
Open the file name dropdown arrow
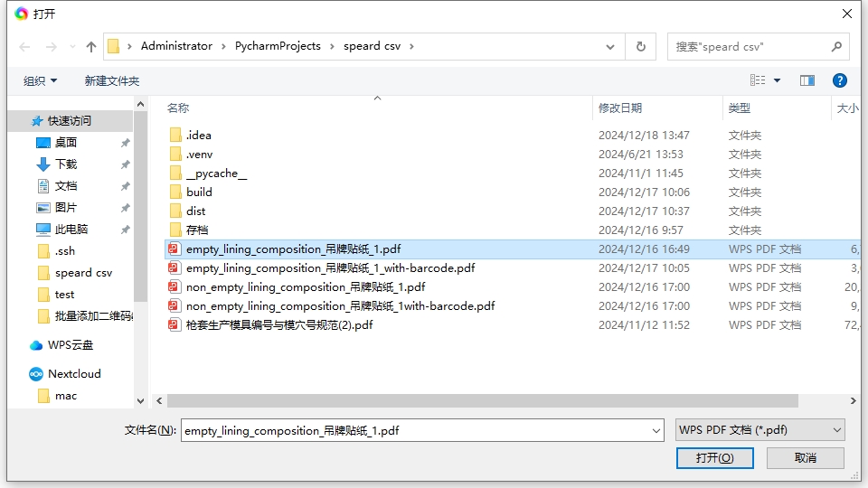(x=656, y=431)
